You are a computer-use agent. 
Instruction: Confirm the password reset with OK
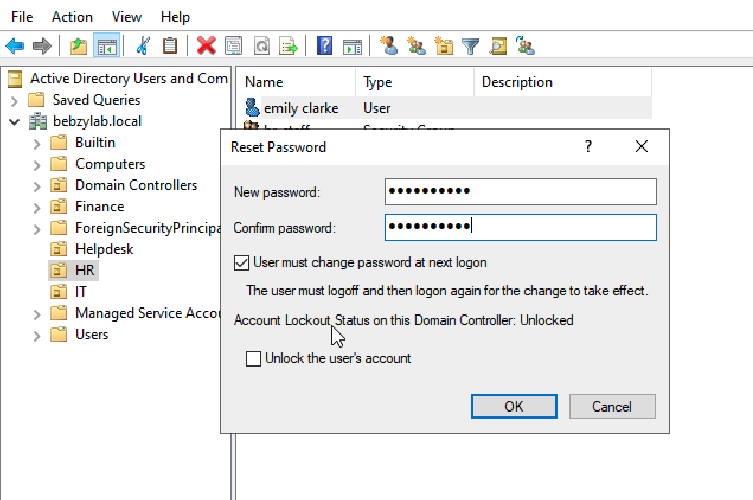point(514,406)
